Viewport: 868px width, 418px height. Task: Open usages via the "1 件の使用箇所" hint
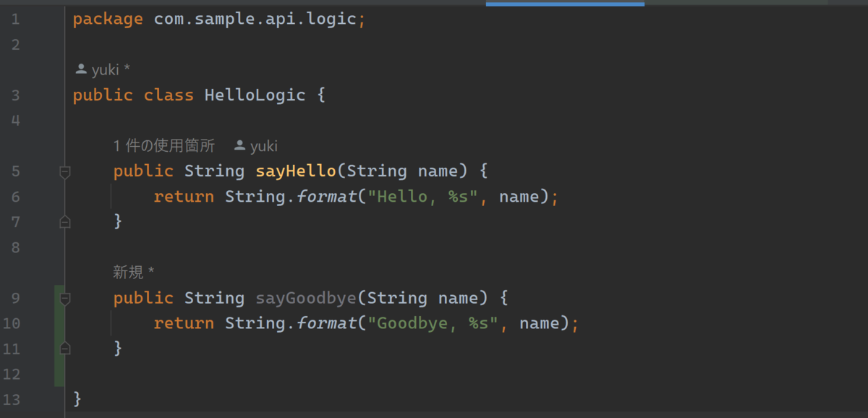(163, 145)
